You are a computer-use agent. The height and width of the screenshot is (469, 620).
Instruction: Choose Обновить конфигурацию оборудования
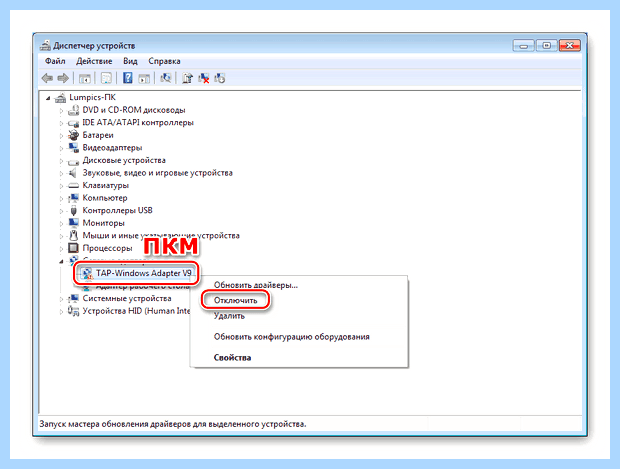(x=292, y=337)
